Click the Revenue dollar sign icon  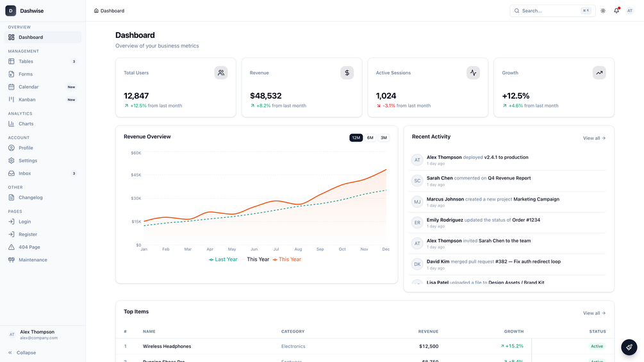[347, 72]
